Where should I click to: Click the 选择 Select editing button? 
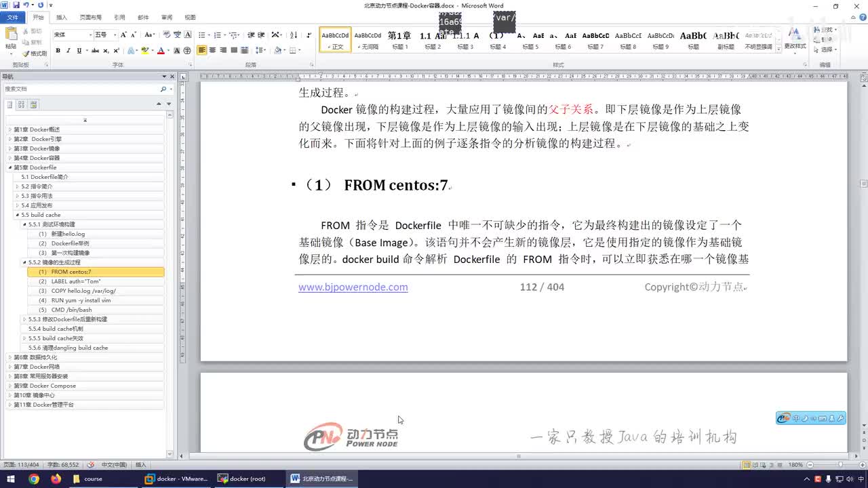point(826,49)
